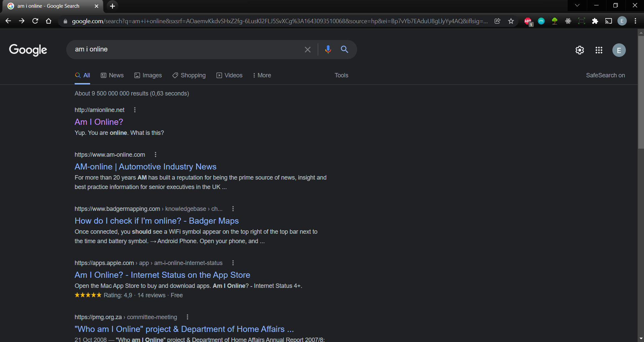
Task: View site information padlock icon
Action: [65, 21]
